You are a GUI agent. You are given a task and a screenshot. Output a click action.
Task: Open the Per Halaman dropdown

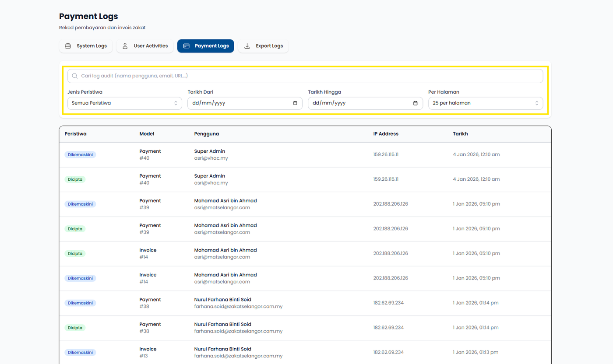click(x=485, y=103)
